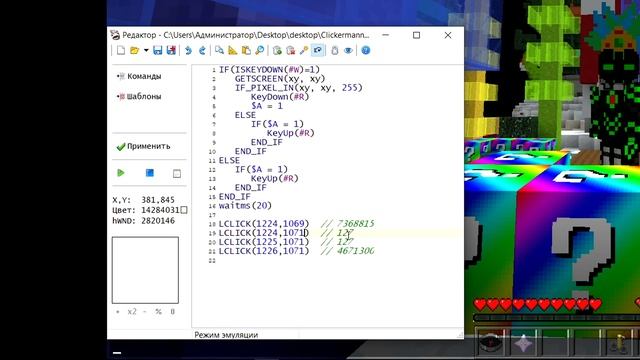Open the Команды section

(x=139, y=76)
